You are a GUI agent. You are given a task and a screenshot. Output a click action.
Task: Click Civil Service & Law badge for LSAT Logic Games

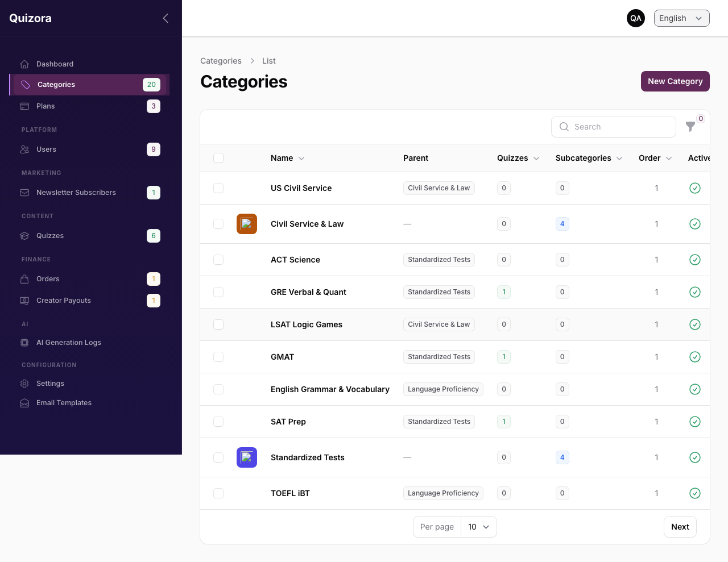439,324
